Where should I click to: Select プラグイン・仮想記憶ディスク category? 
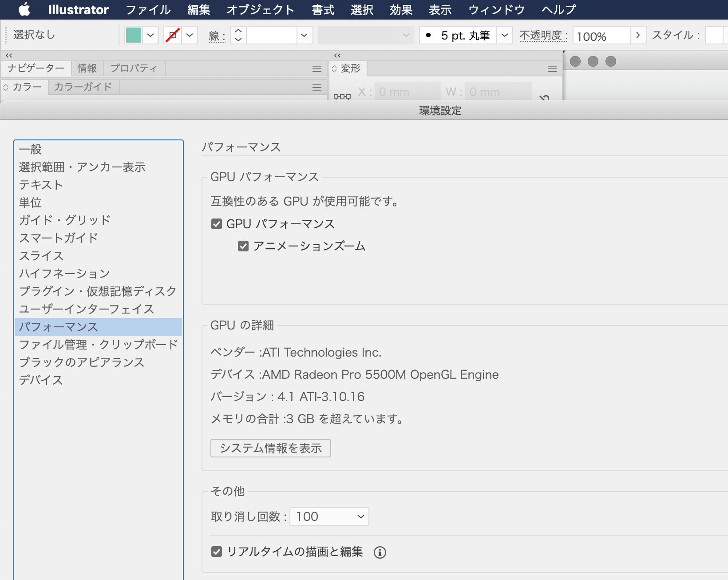point(99,291)
